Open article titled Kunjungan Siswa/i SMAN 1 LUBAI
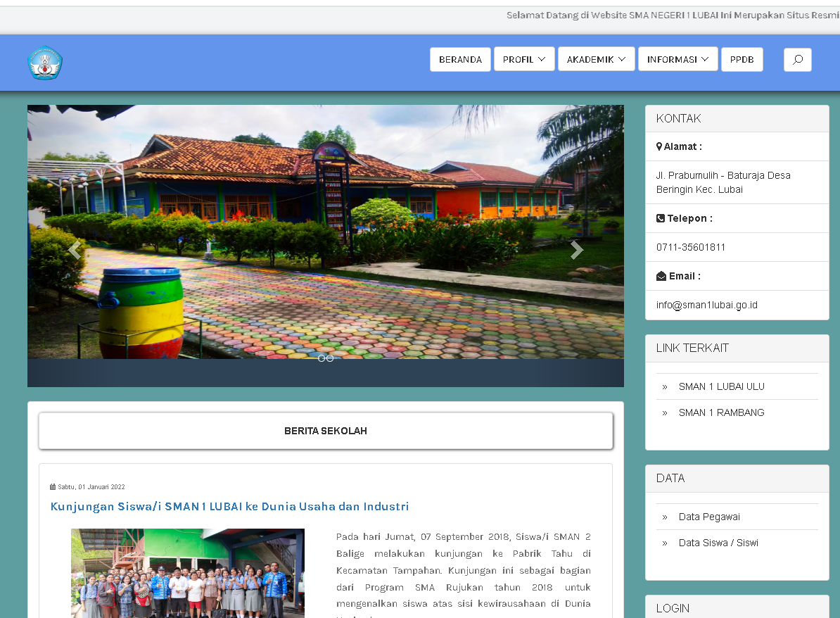 tap(229, 506)
